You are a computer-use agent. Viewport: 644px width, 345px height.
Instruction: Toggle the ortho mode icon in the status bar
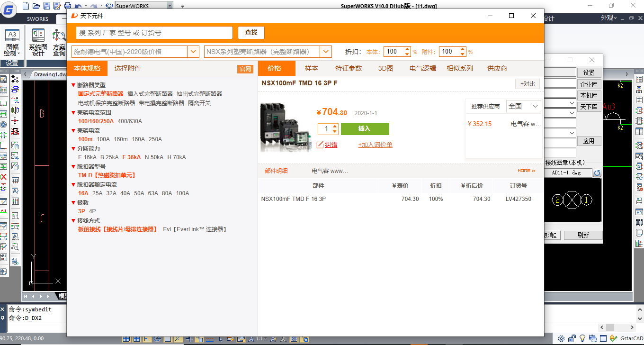147,339
